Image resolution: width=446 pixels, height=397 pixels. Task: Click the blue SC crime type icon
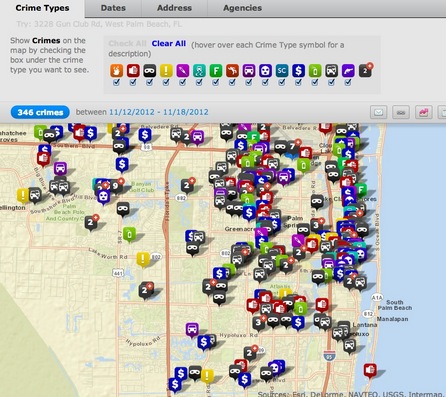point(282,71)
